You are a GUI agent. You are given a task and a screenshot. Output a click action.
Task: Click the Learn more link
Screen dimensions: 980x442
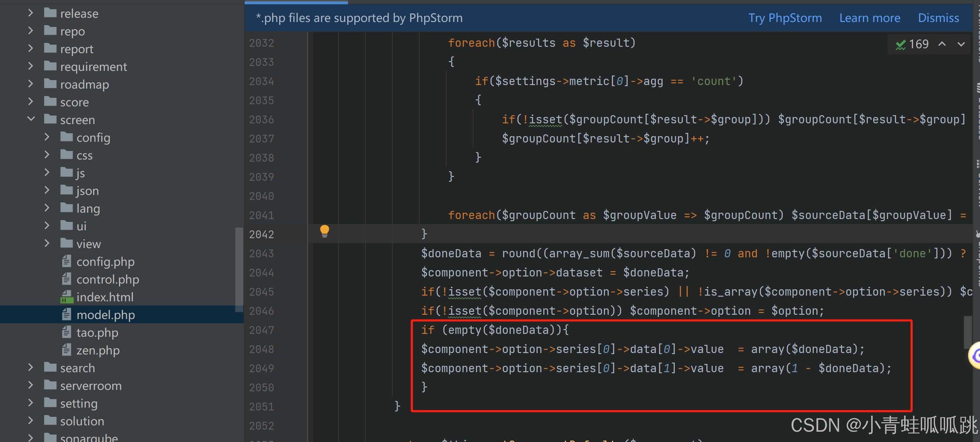[869, 18]
